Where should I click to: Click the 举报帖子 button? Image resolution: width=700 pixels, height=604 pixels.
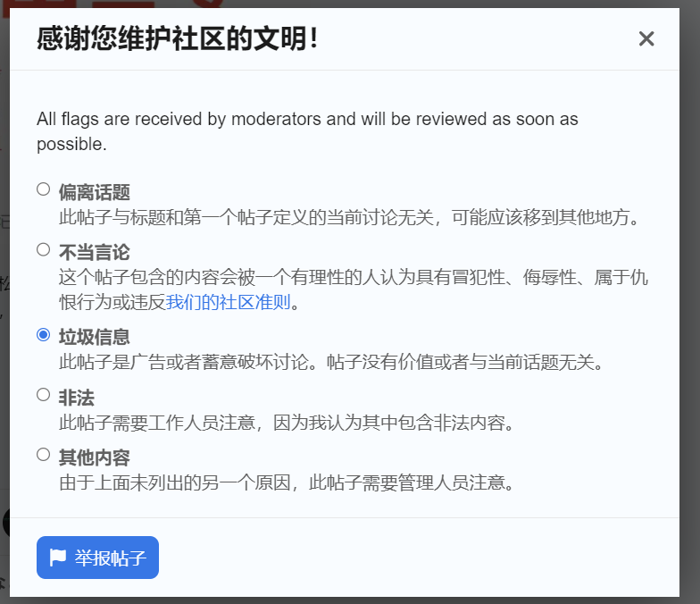click(98, 558)
